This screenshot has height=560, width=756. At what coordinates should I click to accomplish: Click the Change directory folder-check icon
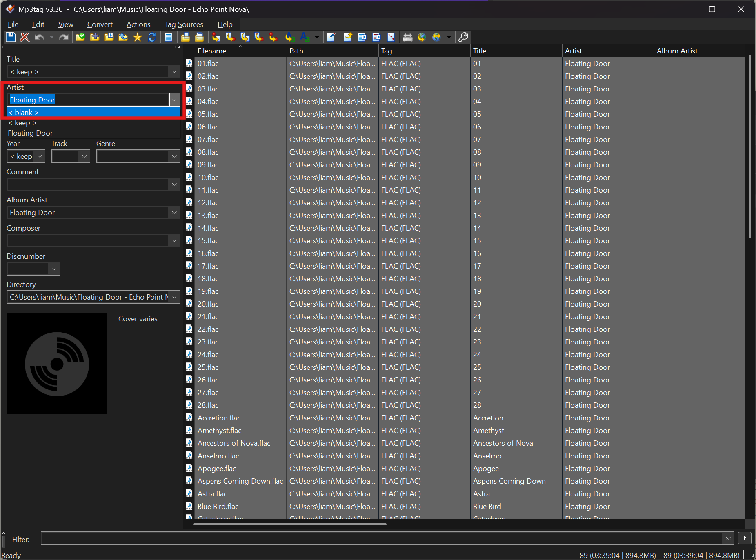click(x=80, y=37)
